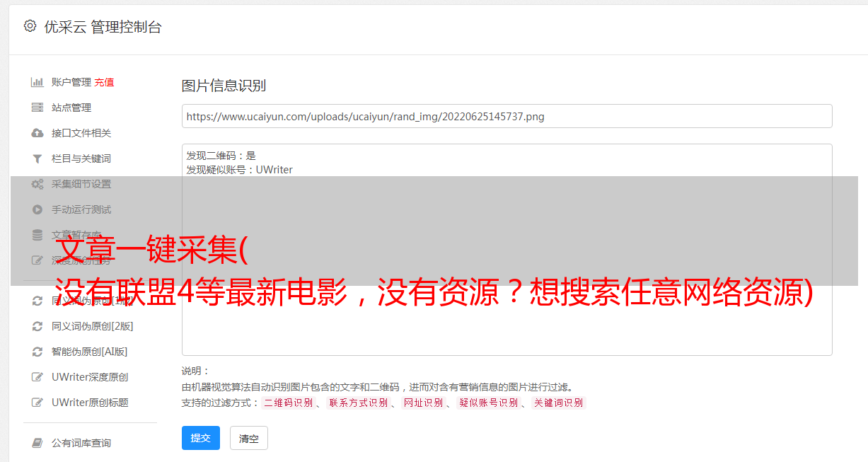Click the play circle icon for 手动运行测试
This screenshot has height=462, width=868.
(37, 209)
